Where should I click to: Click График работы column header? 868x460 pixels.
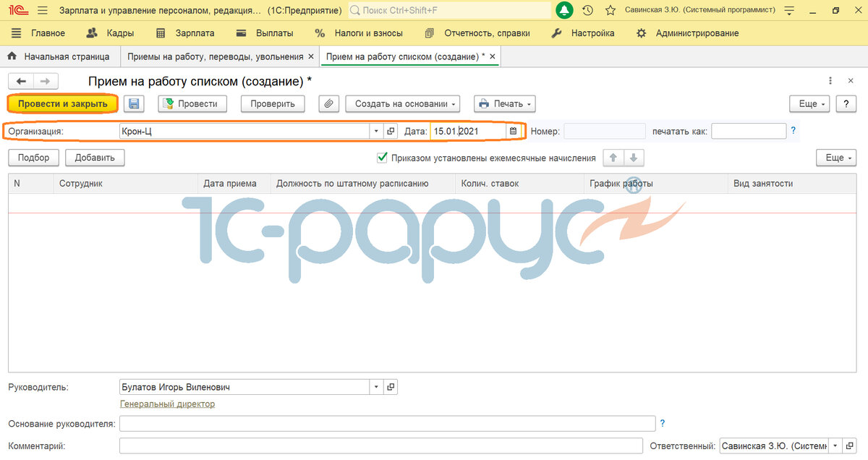tap(655, 184)
